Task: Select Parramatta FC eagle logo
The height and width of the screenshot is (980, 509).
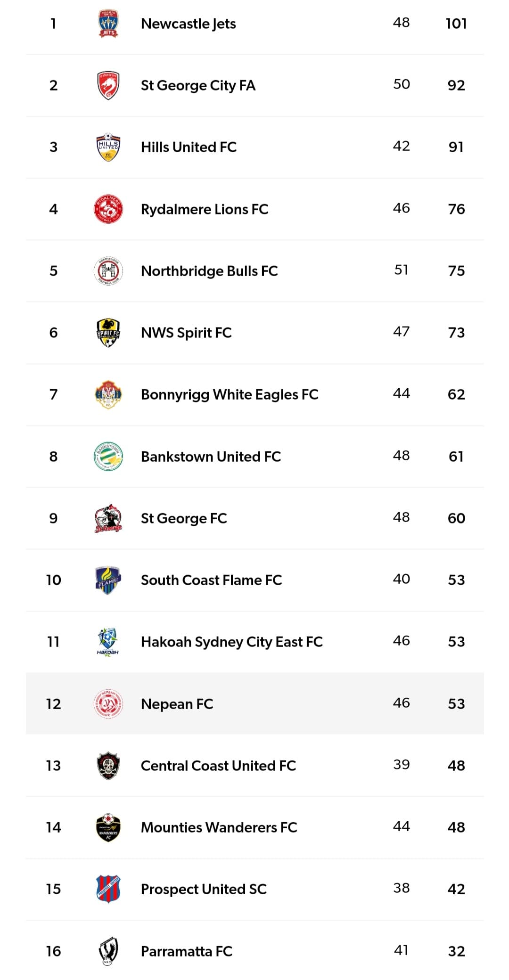Action: click(x=108, y=951)
